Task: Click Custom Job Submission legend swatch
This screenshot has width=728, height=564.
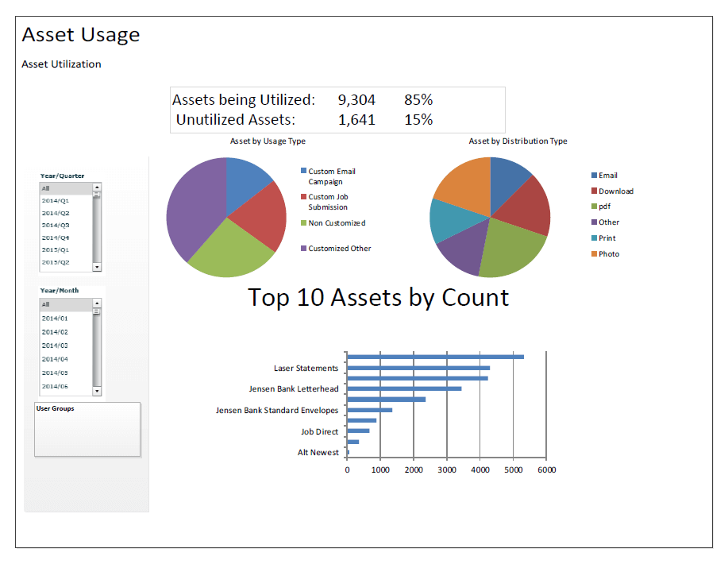Action: point(303,196)
